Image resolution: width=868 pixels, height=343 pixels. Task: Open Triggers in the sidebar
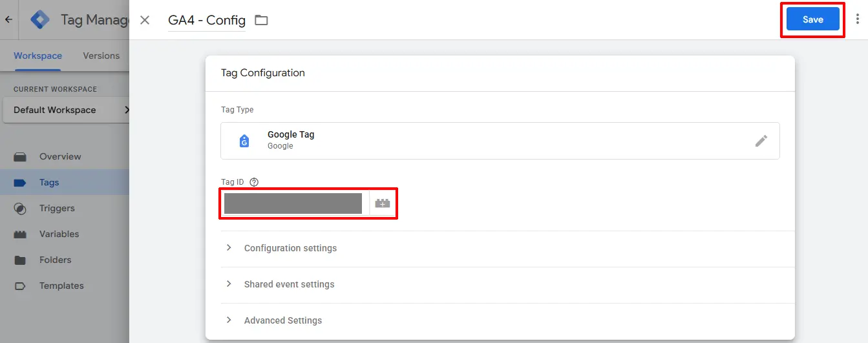click(57, 208)
